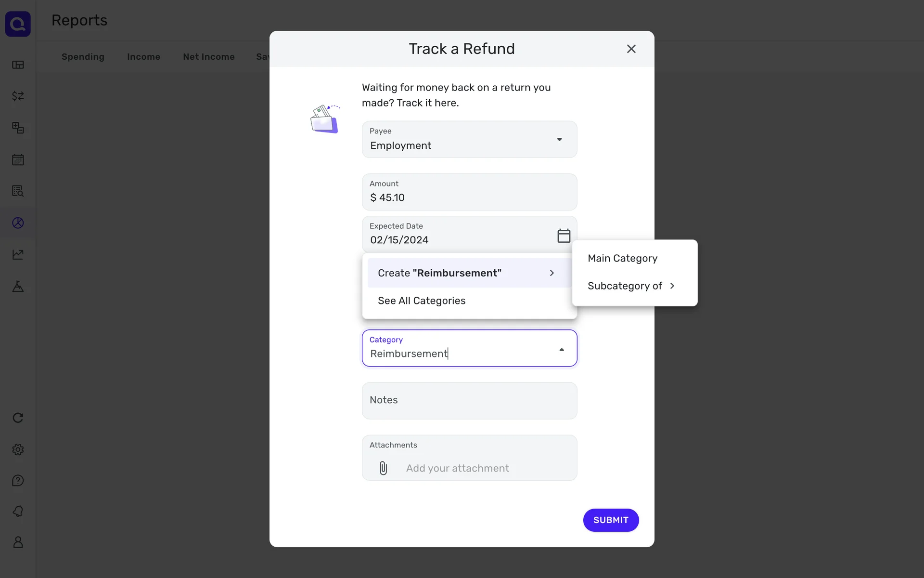Open the reports pie chart sidebar icon
Screen dimensions: 924x578
click(18, 223)
